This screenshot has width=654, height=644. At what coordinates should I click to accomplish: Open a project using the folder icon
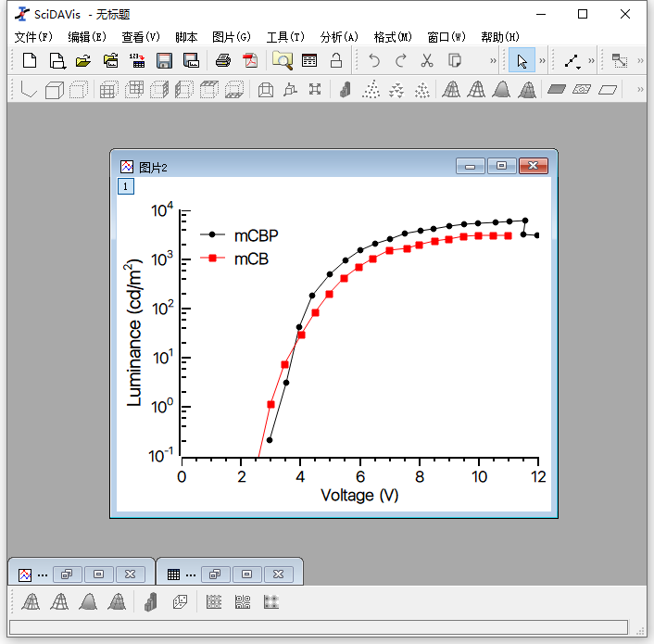83,61
